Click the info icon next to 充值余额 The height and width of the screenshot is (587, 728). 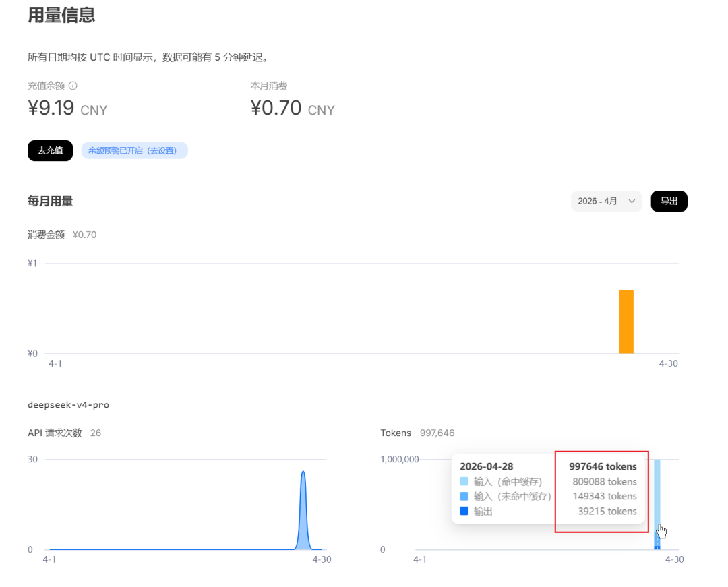point(73,86)
